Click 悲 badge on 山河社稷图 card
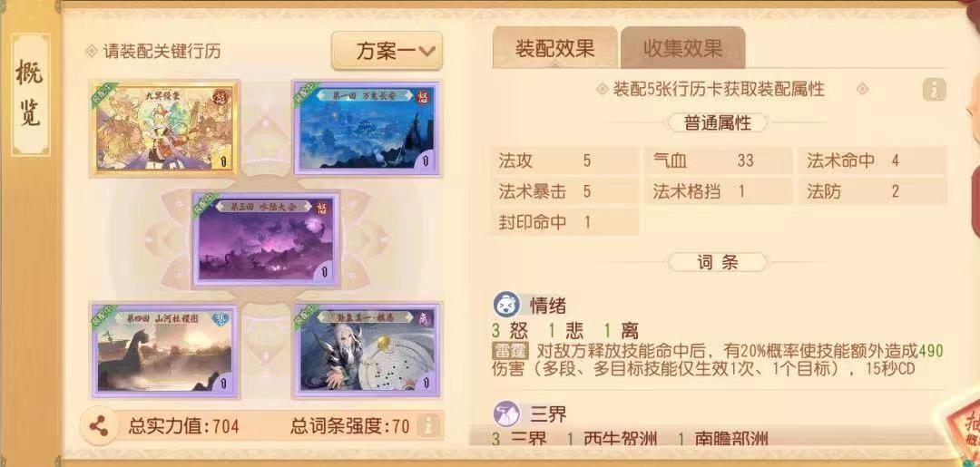 220,320
